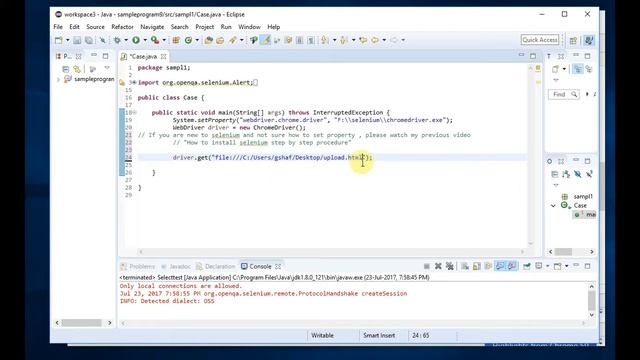The image size is (640, 360).
Task: Collapse the Case class node in Outline
Action: click(x=553, y=205)
